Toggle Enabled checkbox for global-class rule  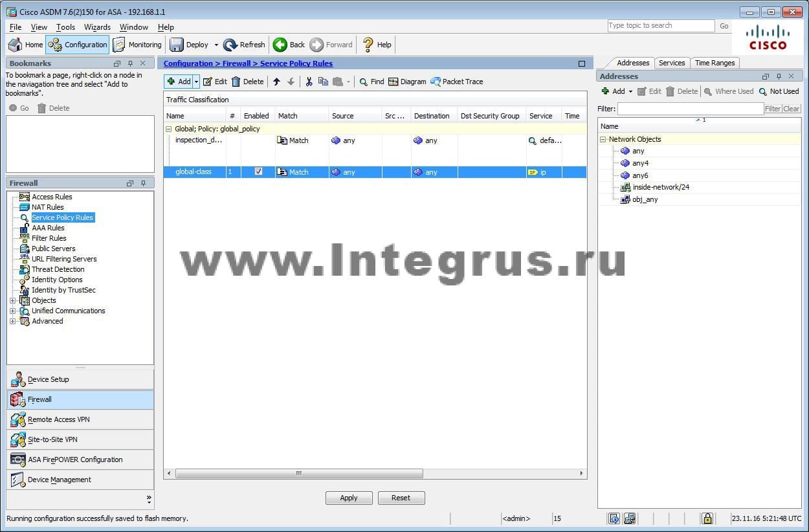[258, 172]
